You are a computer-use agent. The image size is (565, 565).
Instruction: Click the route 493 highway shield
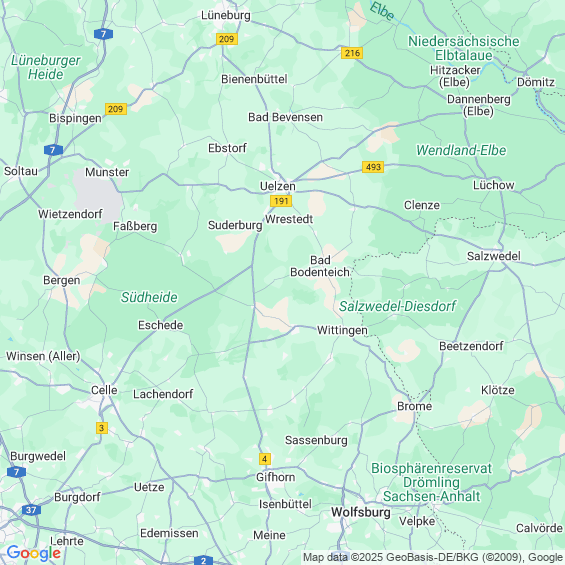[373, 167]
